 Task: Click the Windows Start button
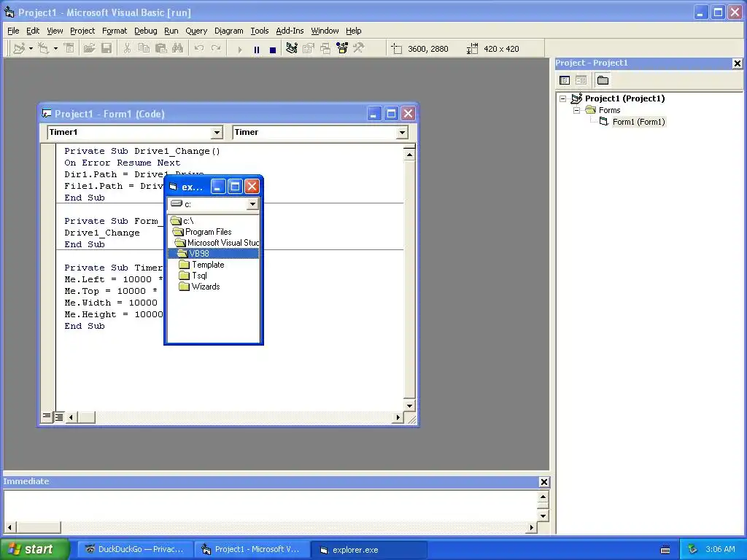click(x=35, y=549)
